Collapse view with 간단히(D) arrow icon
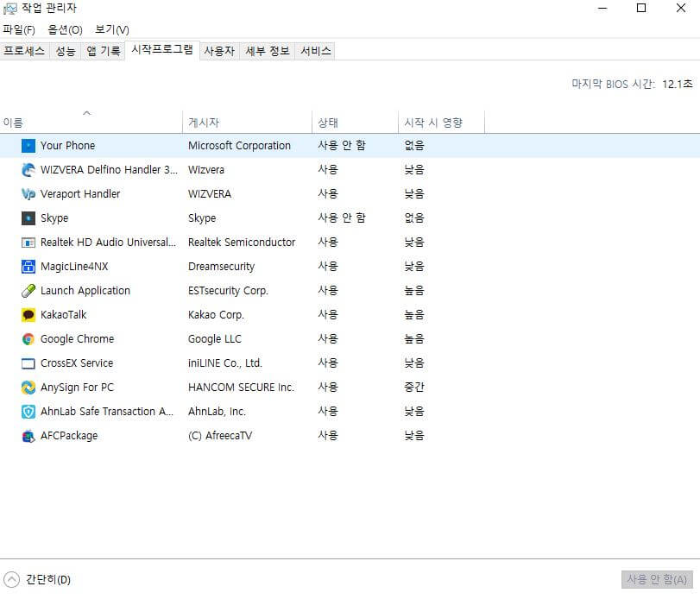The height and width of the screenshot is (599, 700). point(11,579)
